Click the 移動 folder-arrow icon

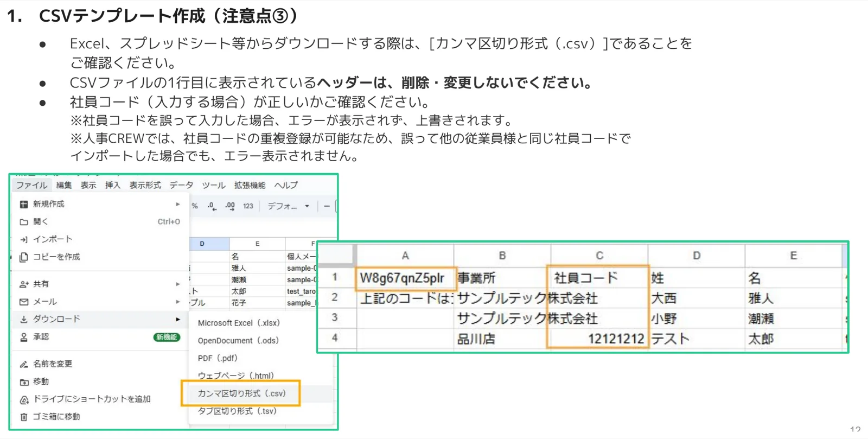pyautogui.click(x=24, y=381)
